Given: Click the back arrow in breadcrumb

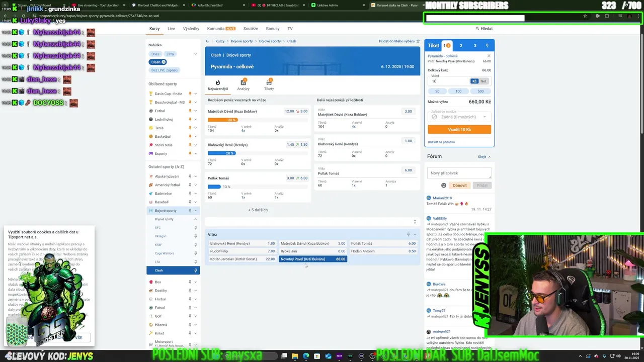Looking at the screenshot, I should tap(207, 41).
